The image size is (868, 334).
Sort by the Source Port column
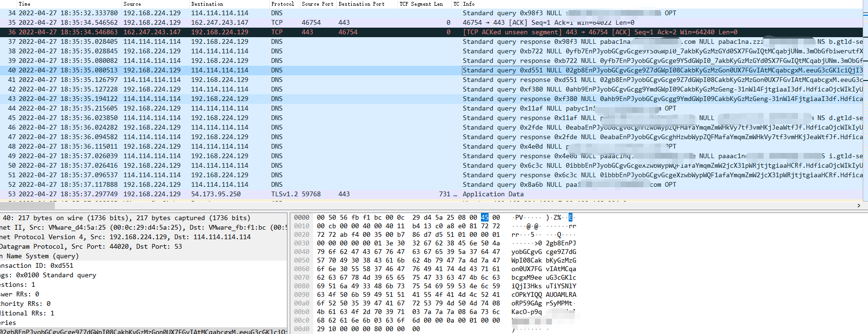point(317,4)
